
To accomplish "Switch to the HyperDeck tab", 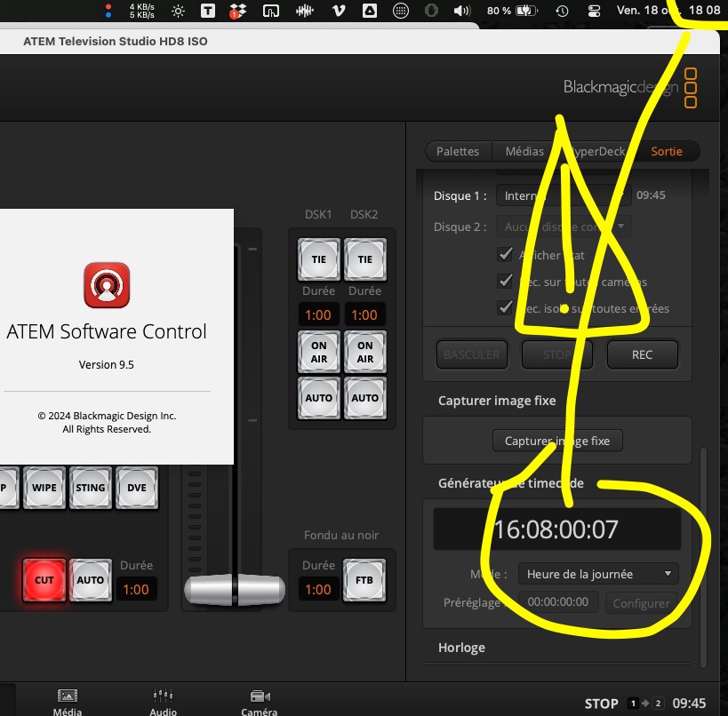I will pyautogui.click(x=596, y=151).
